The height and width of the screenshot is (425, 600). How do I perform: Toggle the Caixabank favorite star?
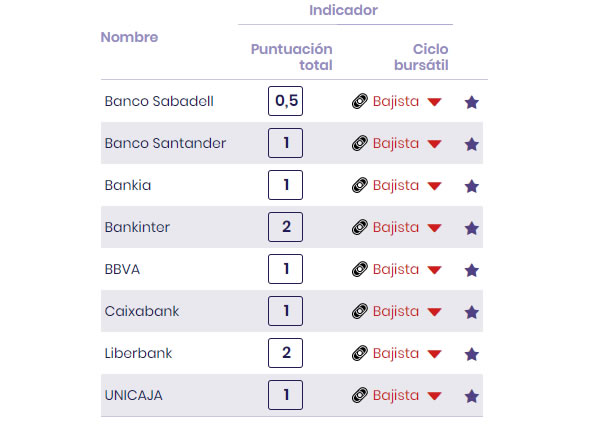[472, 312]
